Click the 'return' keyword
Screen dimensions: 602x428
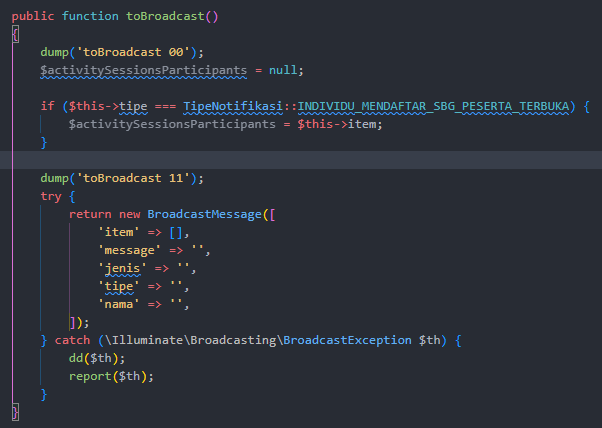(89, 214)
